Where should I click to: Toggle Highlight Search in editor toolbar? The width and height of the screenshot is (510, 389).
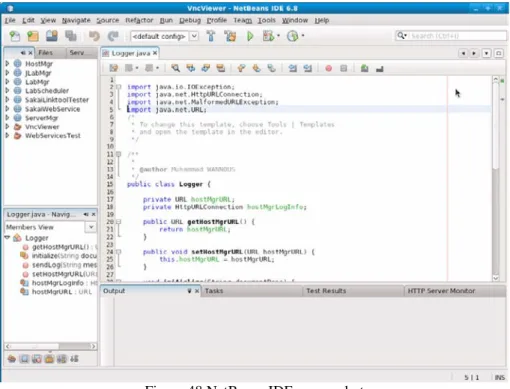221,68
